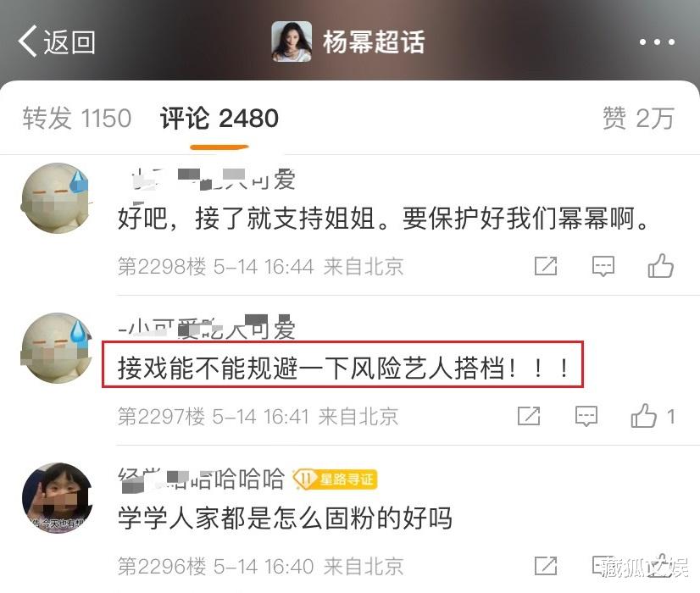Reply to the comment on floor 2297
Viewport: 700px width, 593px height.
586,416
